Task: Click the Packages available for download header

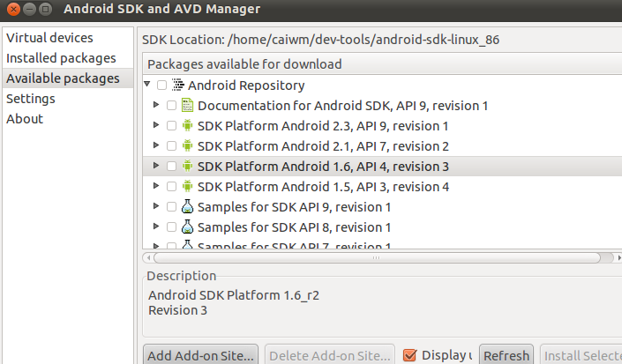Action: pos(382,63)
